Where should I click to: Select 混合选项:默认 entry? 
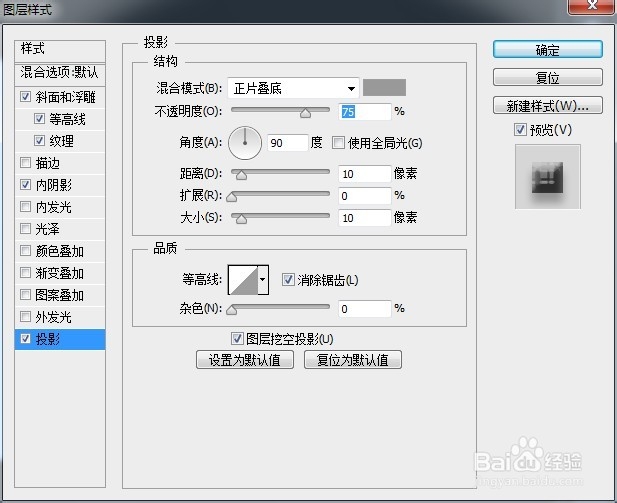[x=60, y=73]
